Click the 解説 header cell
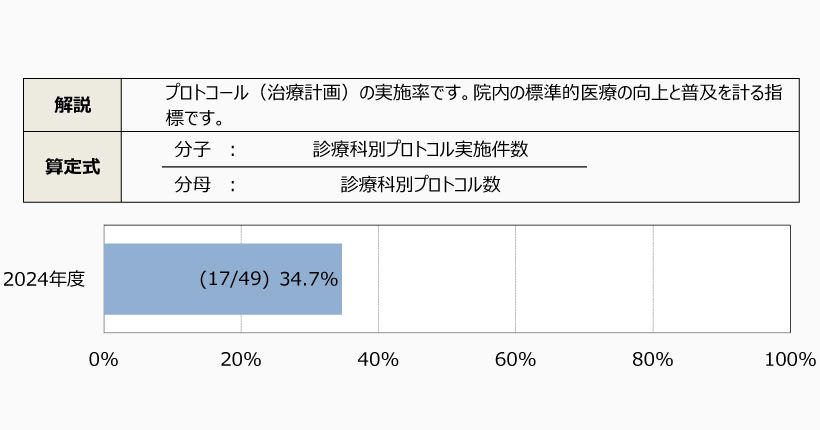Viewport: 820px width, 430px height. pos(72,104)
